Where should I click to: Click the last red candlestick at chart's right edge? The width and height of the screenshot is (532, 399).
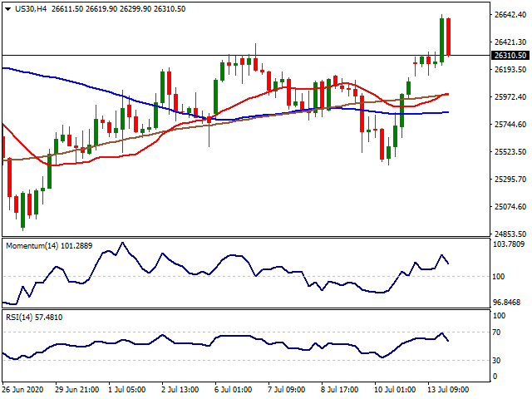[x=449, y=37]
